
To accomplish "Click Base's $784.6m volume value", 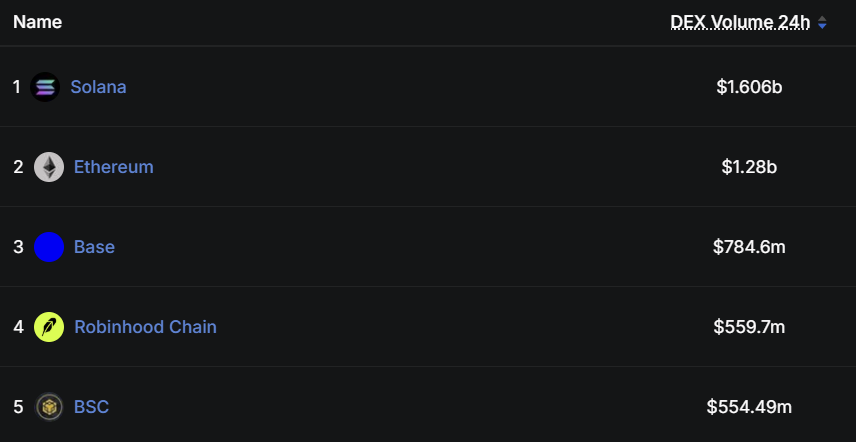I will [749, 247].
